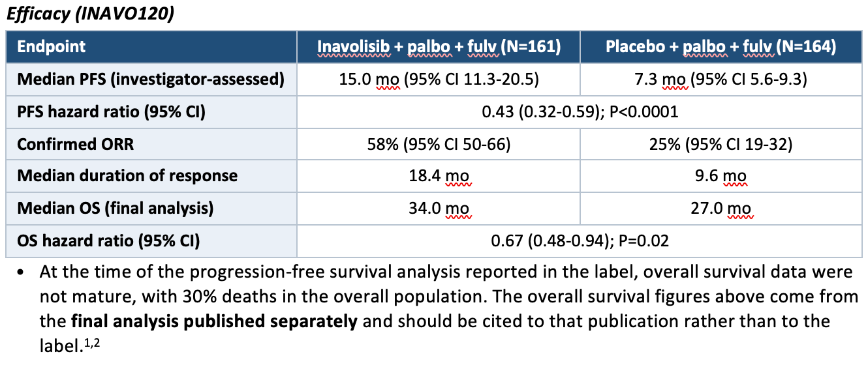This screenshot has width=868, height=365.
Task: Click the '7.3 mo (95% CI 5.6-9.3)' cell
Action: 721,80
